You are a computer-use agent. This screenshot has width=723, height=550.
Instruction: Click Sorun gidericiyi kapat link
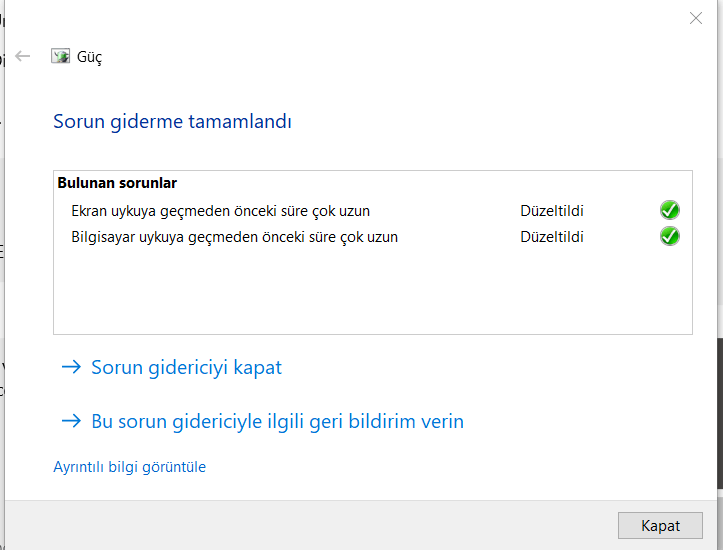pyautogui.click(x=172, y=367)
